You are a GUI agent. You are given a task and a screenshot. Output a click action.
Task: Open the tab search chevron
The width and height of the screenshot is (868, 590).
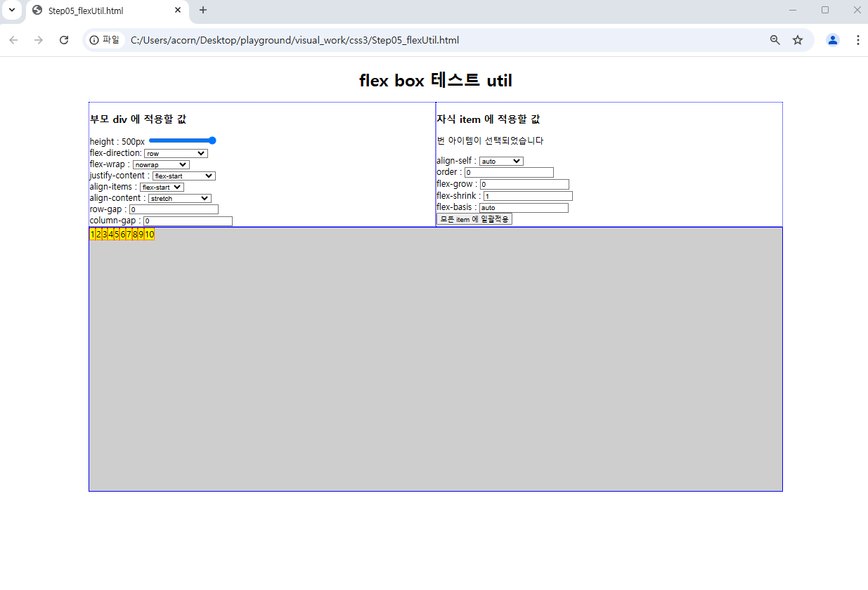tap(11, 10)
